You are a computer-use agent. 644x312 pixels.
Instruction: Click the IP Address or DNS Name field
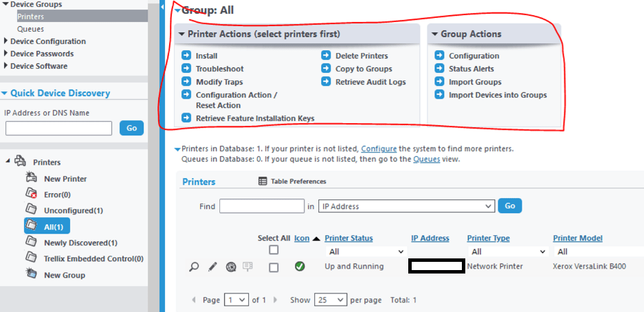[x=58, y=128]
